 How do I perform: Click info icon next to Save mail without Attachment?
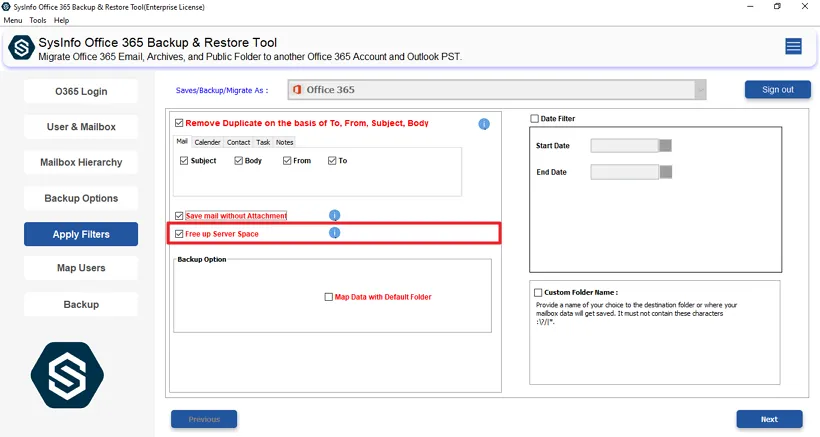click(x=335, y=215)
